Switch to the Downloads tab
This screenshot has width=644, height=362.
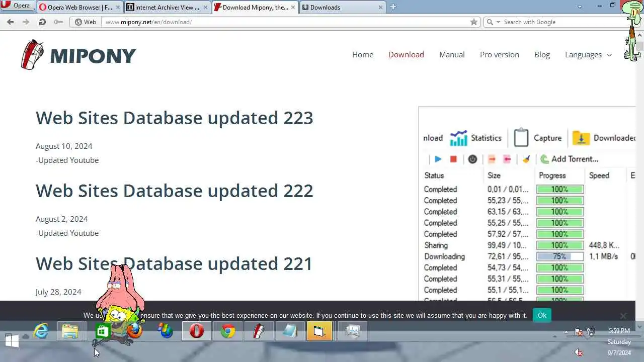point(342,7)
